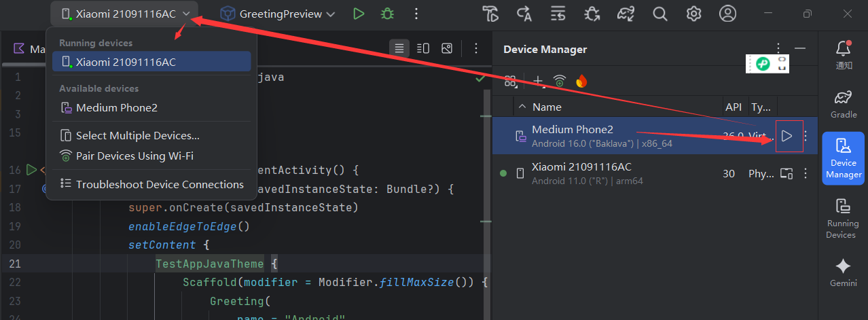This screenshot has height=320, width=868.
Task: Click the Apply Changes icon with letter A
Action: click(x=524, y=14)
